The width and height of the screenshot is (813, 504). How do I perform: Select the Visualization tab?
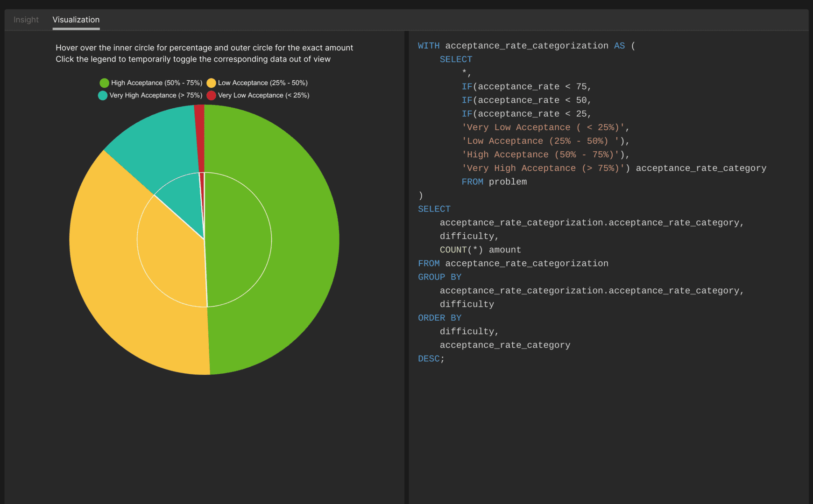[76, 20]
